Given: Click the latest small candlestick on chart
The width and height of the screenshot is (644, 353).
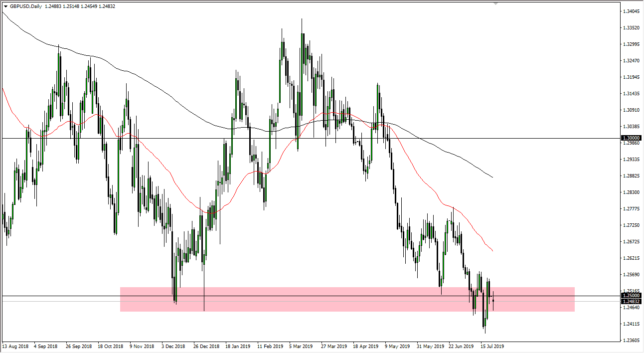Looking at the screenshot, I should point(493,300).
